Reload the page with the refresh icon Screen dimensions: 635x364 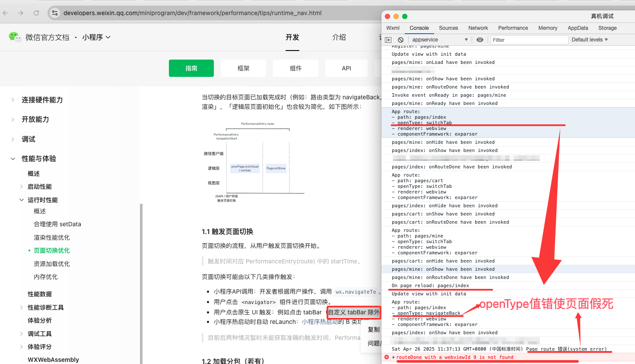[x=36, y=13]
